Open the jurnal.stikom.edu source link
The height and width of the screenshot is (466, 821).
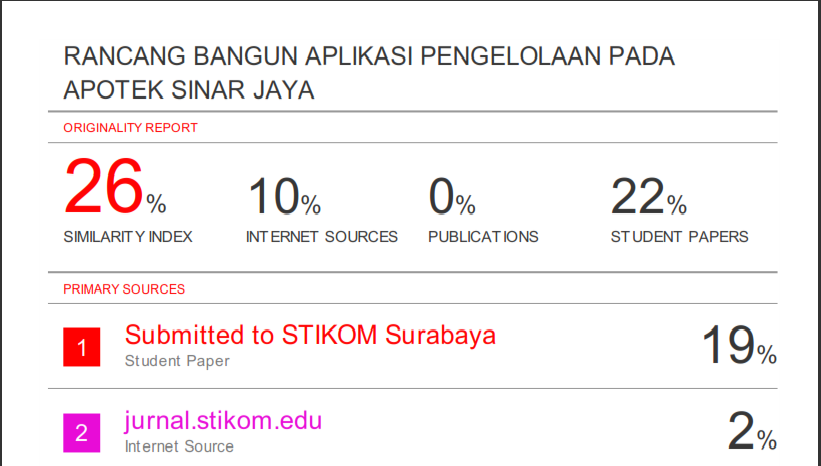click(223, 420)
